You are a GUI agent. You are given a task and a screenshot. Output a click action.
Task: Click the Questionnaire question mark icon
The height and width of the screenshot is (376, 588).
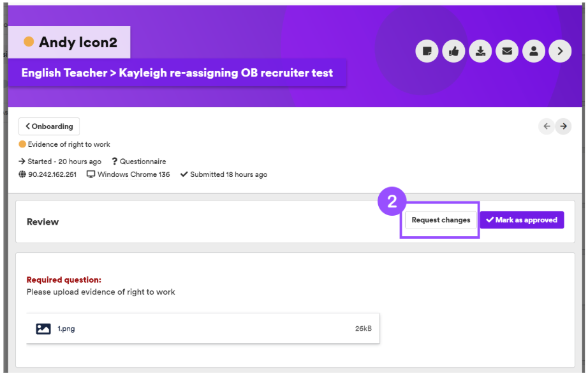(x=115, y=162)
